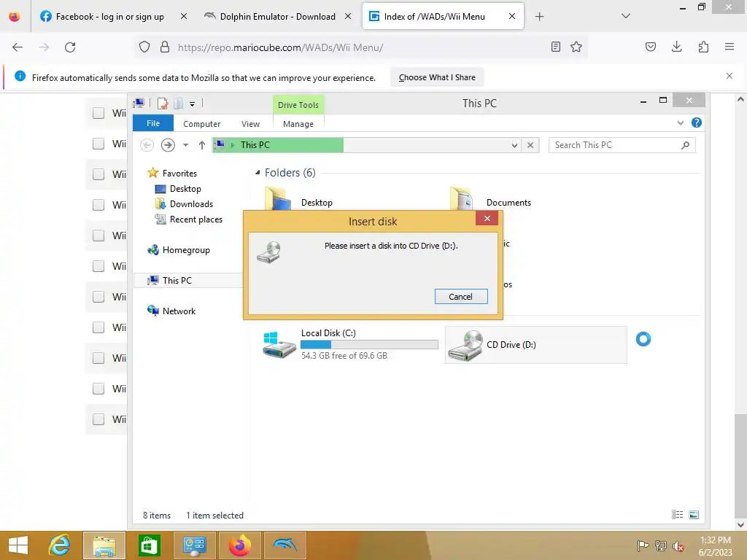The width and height of the screenshot is (747, 560).
Task: Open Action Center flag in tray
Action: (x=643, y=545)
